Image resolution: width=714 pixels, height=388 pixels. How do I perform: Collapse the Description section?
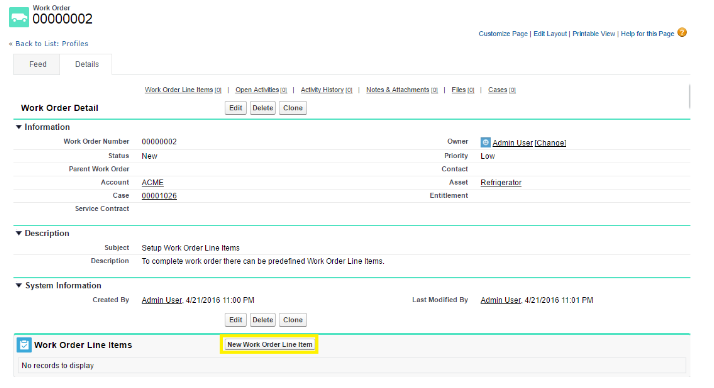[19, 233]
